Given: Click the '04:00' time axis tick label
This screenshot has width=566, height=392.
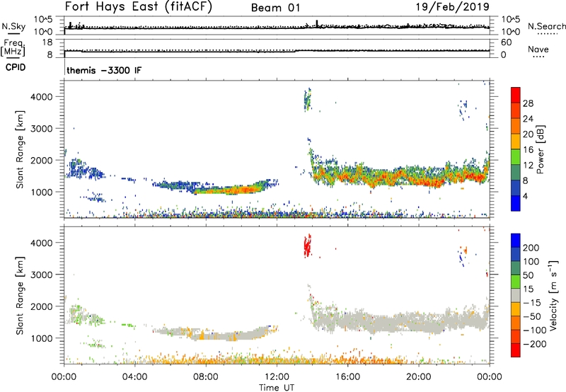Looking at the screenshot, I should click(134, 377).
